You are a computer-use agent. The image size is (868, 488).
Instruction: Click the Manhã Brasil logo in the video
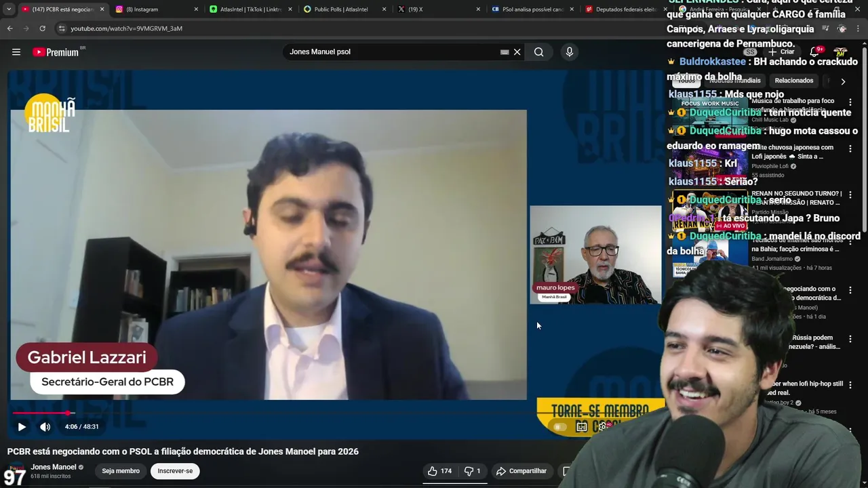click(x=50, y=113)
